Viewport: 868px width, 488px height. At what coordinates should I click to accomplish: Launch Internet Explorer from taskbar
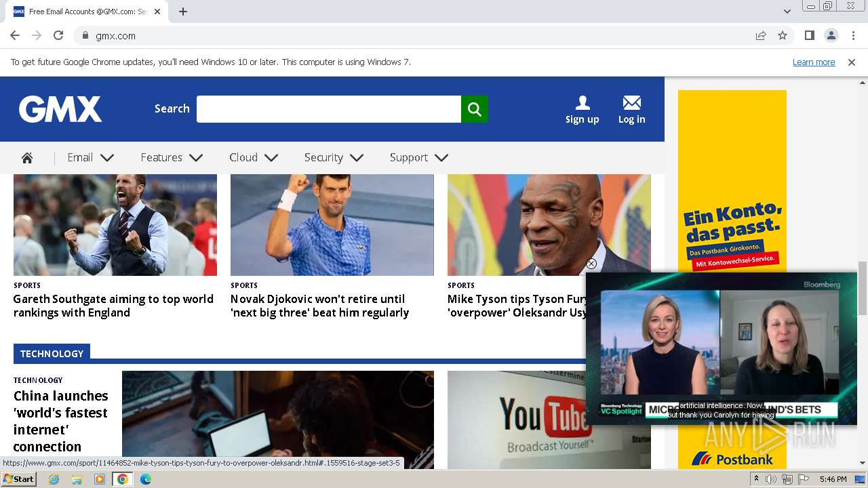coord(54,479)
